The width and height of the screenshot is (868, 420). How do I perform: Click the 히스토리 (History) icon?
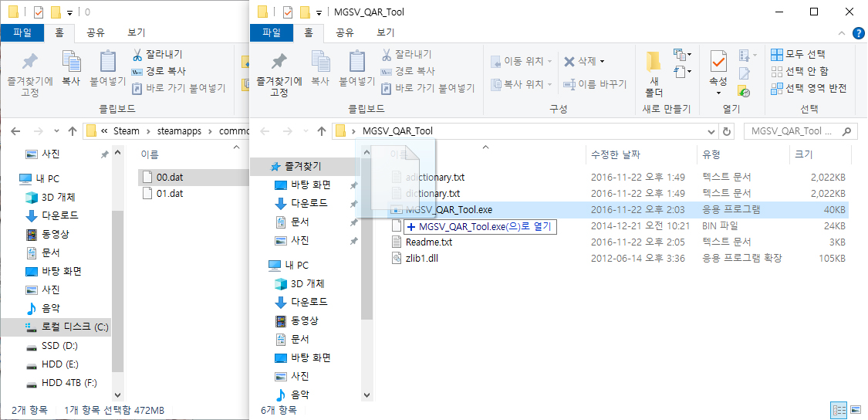tap(744, 91)
